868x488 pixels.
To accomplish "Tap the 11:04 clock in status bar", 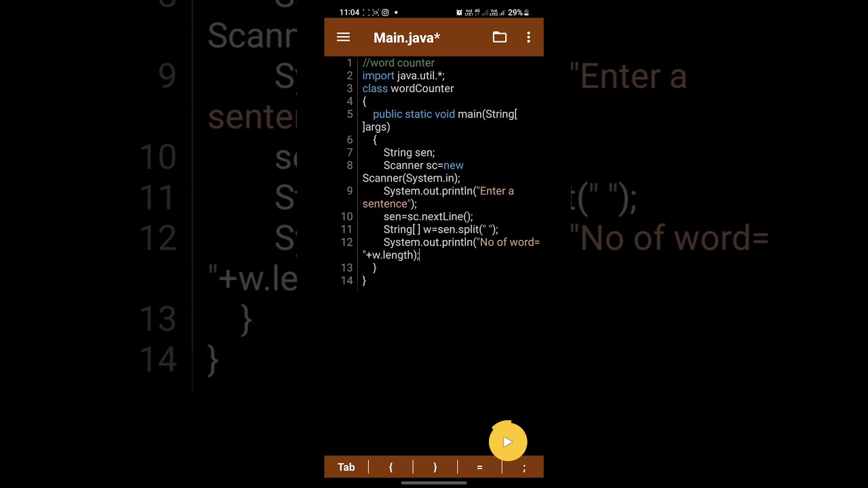I will coord(349,12).
